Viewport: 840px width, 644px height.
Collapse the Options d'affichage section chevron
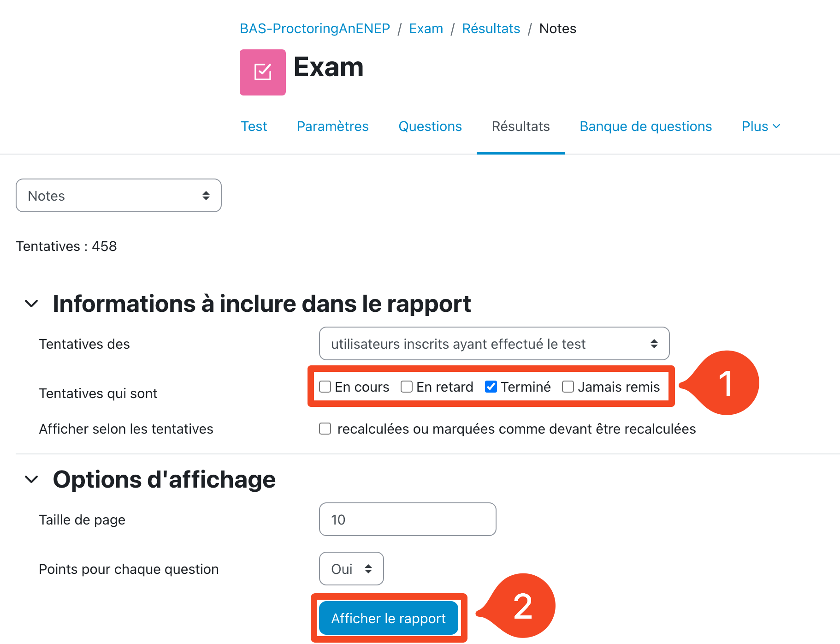(x=31, y=480)
